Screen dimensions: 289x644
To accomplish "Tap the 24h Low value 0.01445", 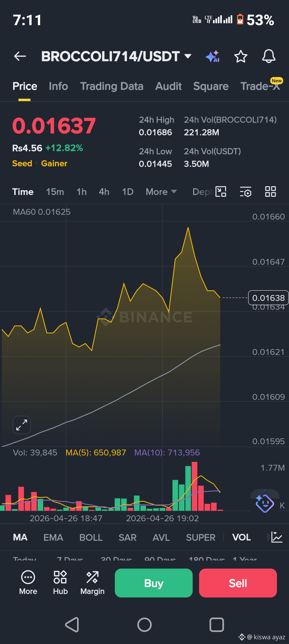I will pyautogui.click(x=155, y=164).
